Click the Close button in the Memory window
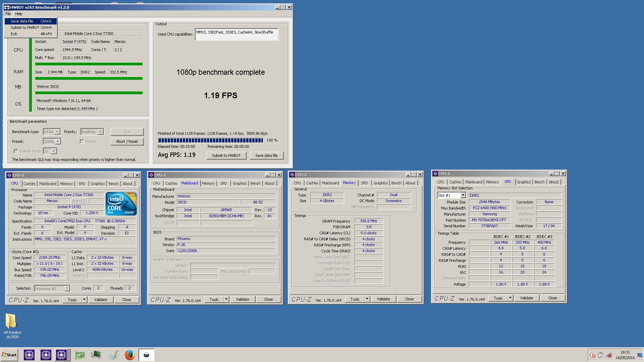This screenshot has height=362, width=644. coord(409,299)
